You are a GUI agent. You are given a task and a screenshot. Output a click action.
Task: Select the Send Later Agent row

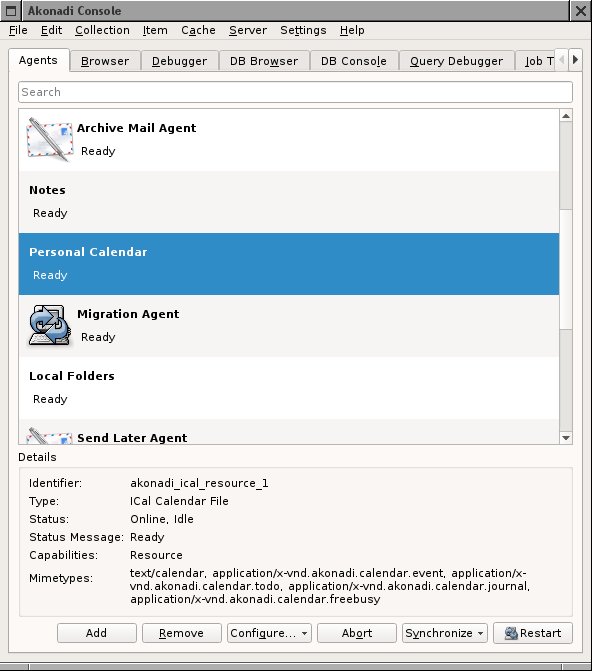289,431
